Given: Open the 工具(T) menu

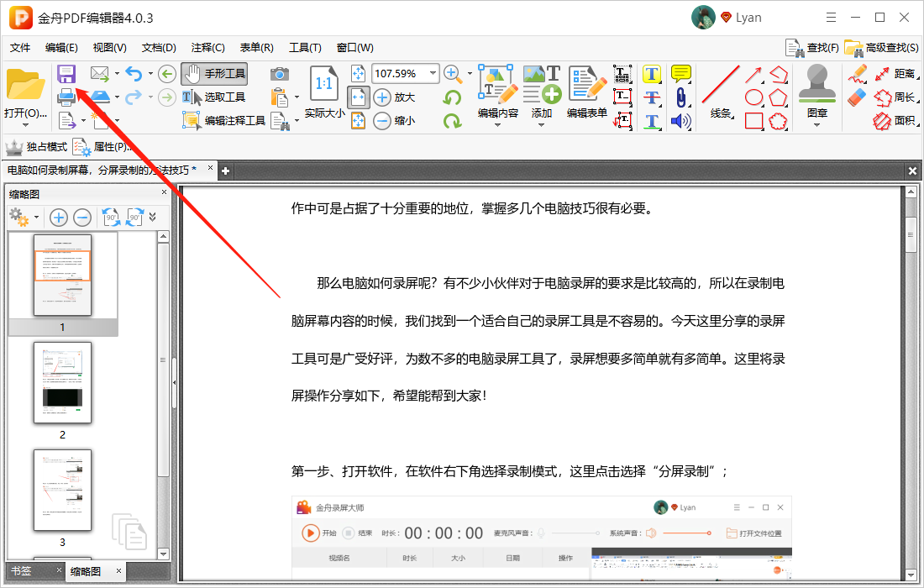Looking at the screenshot, I should point(305,48).
